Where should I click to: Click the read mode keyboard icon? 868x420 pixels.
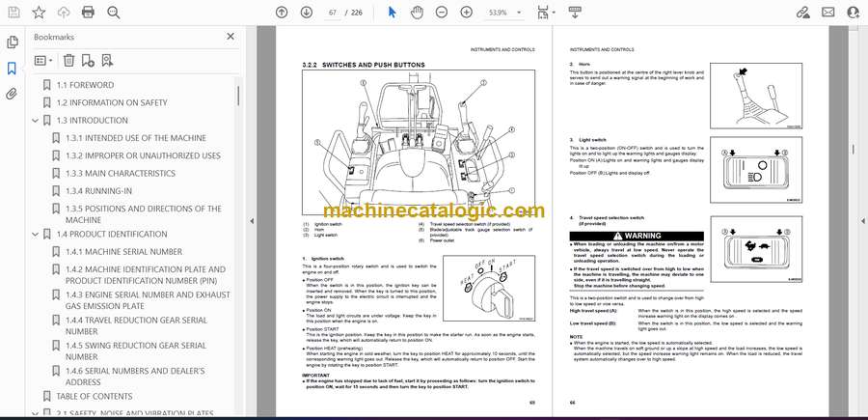(575, 13)
